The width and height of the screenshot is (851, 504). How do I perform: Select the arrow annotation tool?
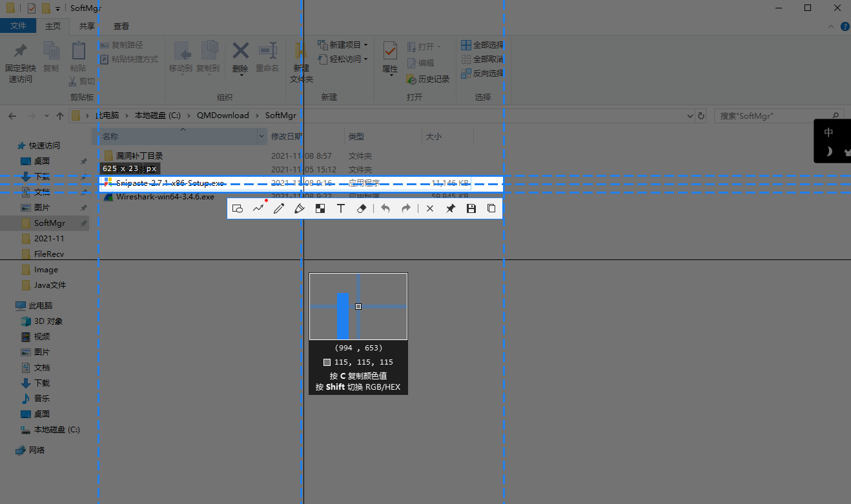[258, 208]
